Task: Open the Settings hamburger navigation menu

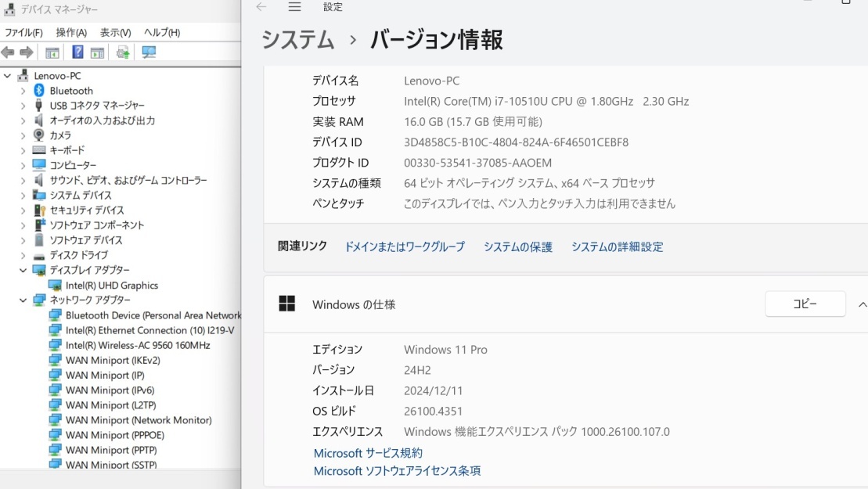Action: coord(294,6)
